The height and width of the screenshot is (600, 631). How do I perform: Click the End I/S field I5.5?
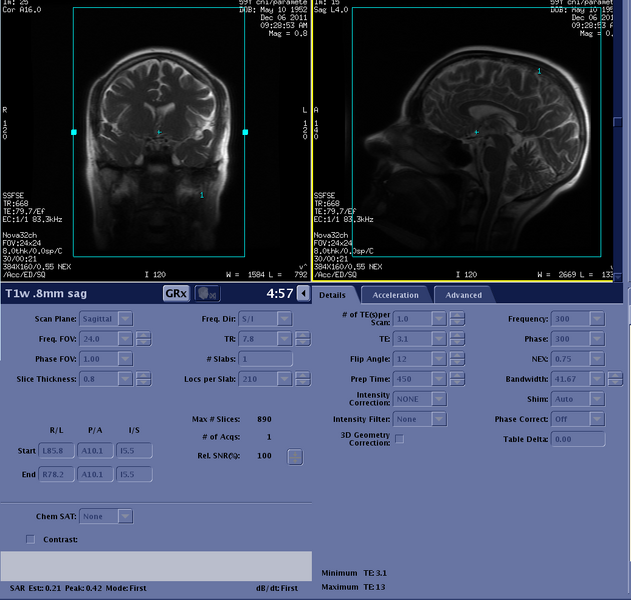134,474
